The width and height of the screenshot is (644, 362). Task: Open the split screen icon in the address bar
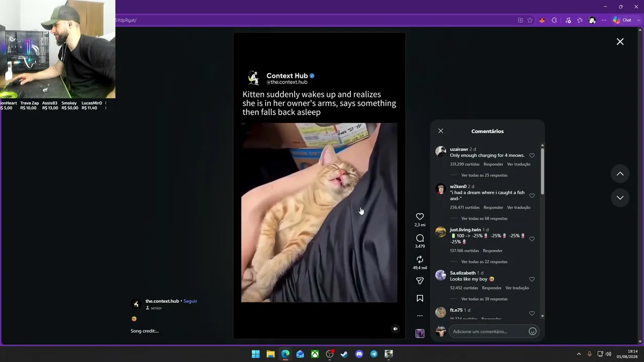click(520, 20)
